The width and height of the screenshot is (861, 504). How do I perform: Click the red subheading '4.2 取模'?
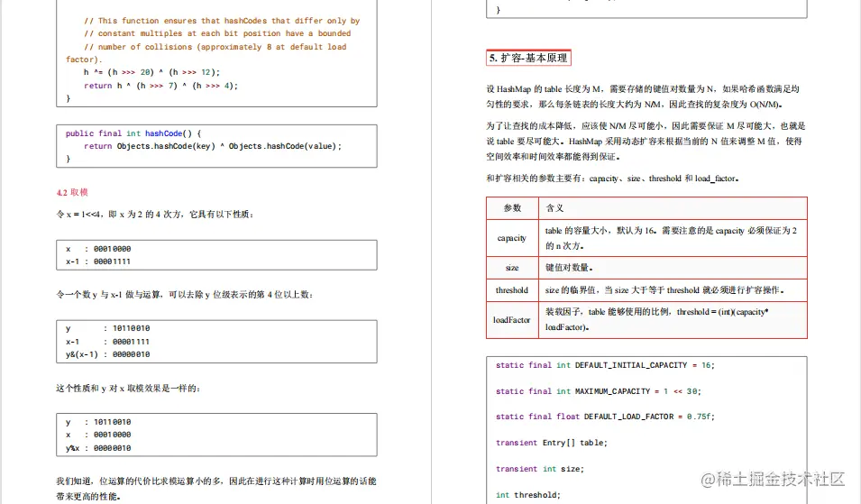pyautogui.click(x=72, y=192)
